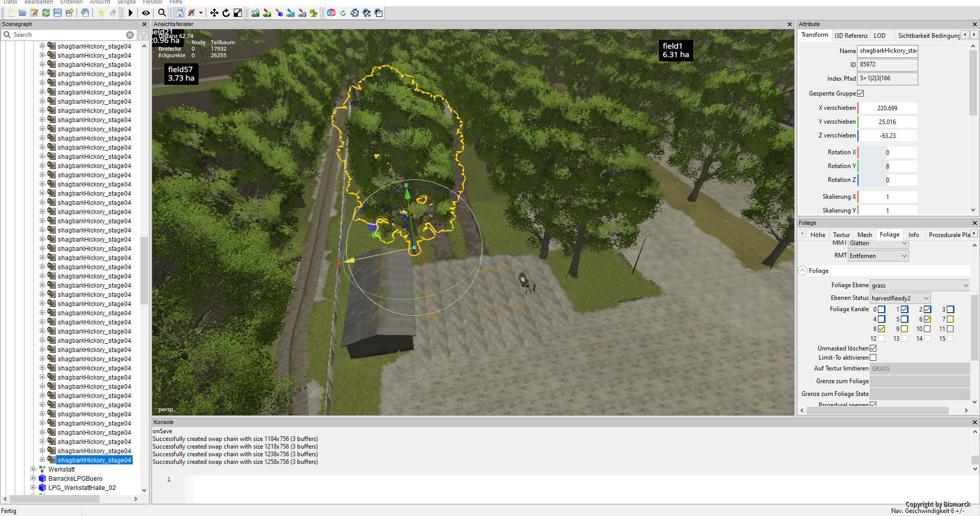This screenshot has width=980, height=516.
Task: Select LPG_WerkstattHalle_02 in scenegraph
Action: [82, 488]
